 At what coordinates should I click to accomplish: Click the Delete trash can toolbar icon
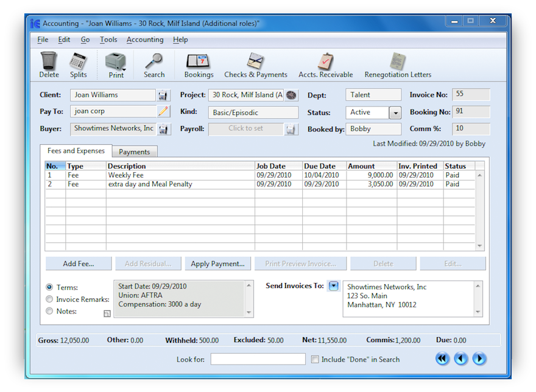pos(49,61)
